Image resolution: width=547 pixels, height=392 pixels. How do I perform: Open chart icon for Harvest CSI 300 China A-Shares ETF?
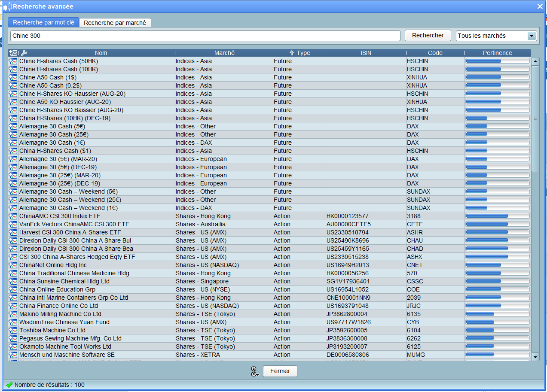coord(13,232)
